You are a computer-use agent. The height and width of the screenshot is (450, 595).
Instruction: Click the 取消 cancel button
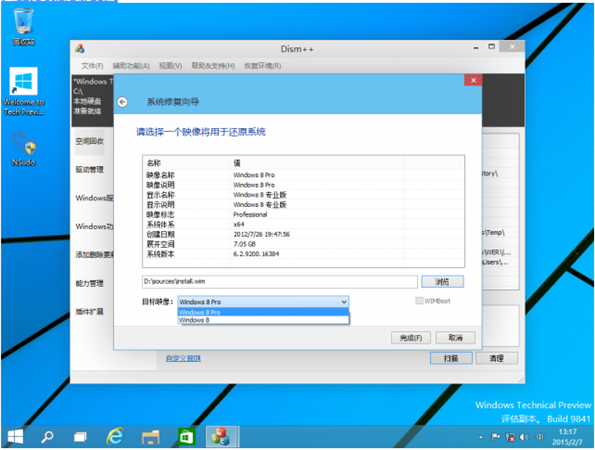click(455, 338)
